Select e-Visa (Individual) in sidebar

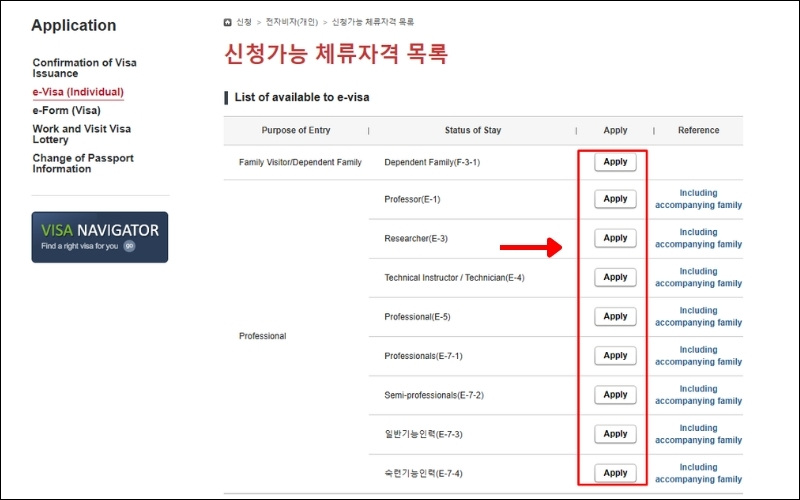78,92
